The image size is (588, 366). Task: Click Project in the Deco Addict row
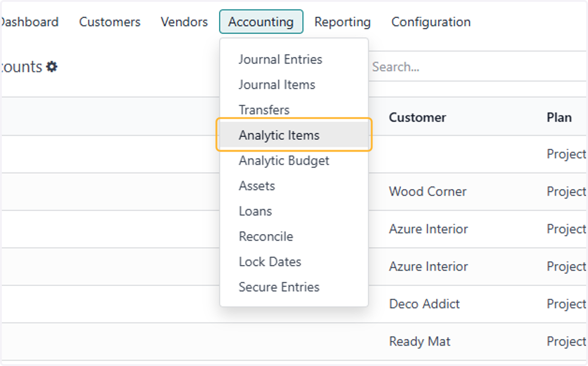[567, 304]
